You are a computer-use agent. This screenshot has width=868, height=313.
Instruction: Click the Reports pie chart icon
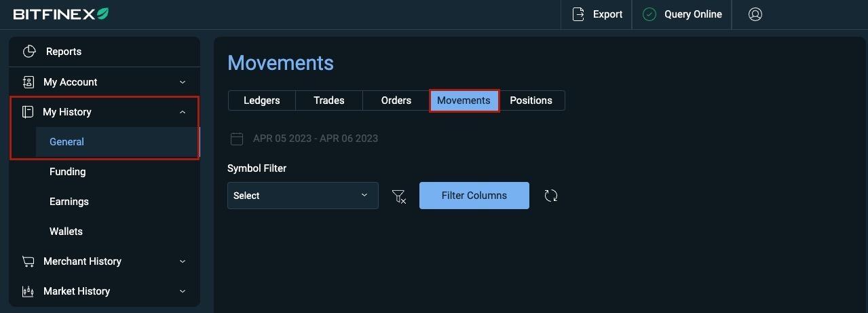tap(29, 52)
